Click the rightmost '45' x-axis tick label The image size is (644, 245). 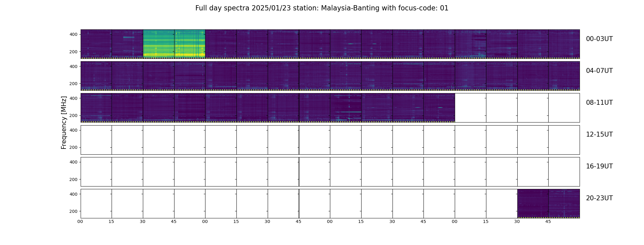pos(548,221)
